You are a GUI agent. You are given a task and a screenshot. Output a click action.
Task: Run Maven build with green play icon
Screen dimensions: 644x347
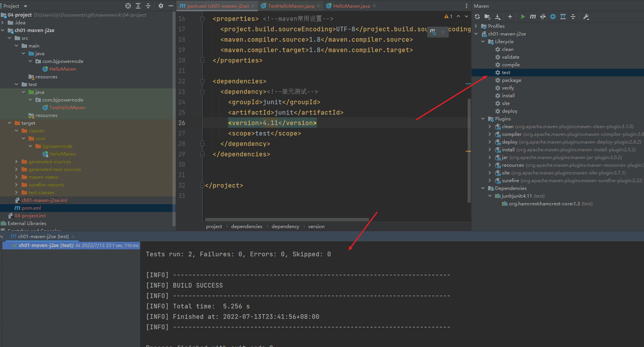pyautogui.click(x=523, y=17)
